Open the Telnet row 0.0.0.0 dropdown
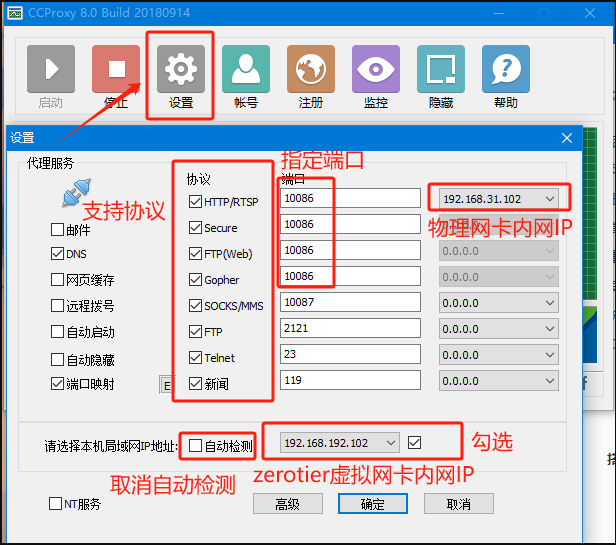The image size is (616, 545). coord(499,355)
